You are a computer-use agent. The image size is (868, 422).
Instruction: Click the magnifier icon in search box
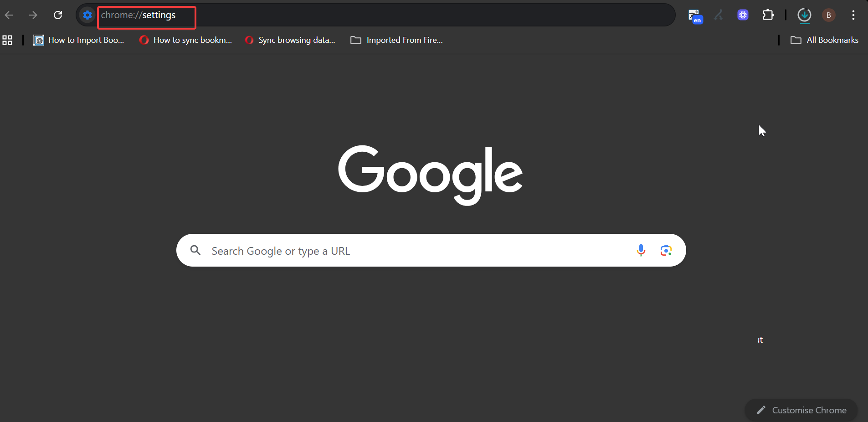point(195,250)
